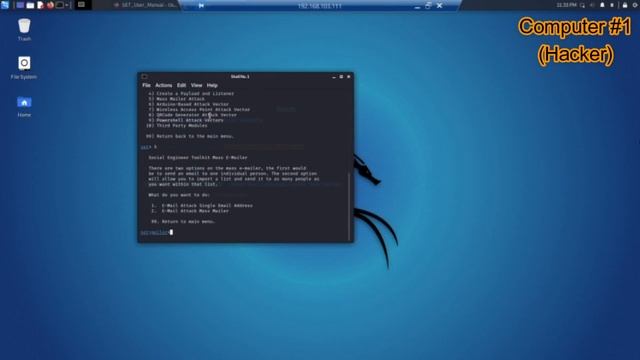Screen dimensions: 640x360
Task: Click 'Wireless Access Point Attack Vector' line
Action: click(x=199, y=110)
